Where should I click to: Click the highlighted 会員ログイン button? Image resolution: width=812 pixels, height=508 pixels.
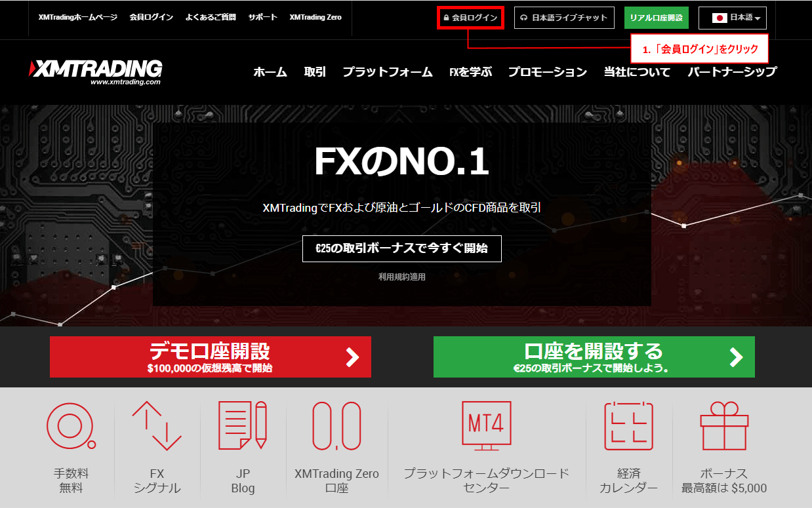[470, 18]
